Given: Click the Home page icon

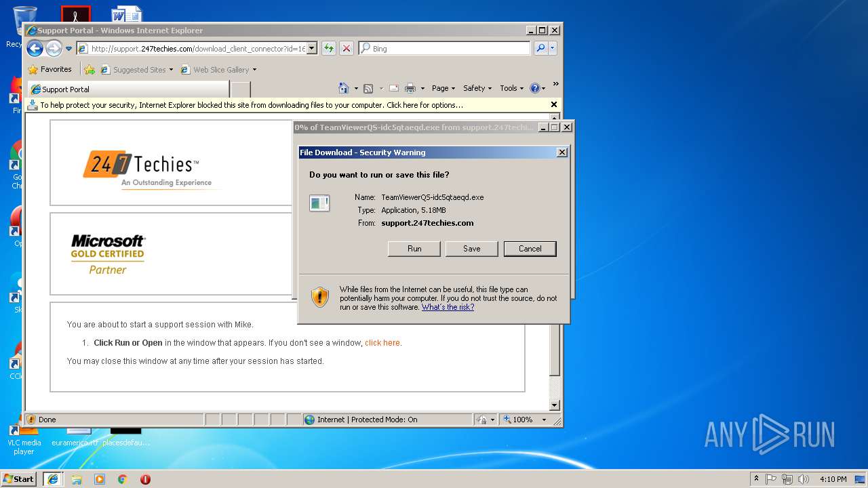Looking at the screenshot, I should tap(344, 88).
